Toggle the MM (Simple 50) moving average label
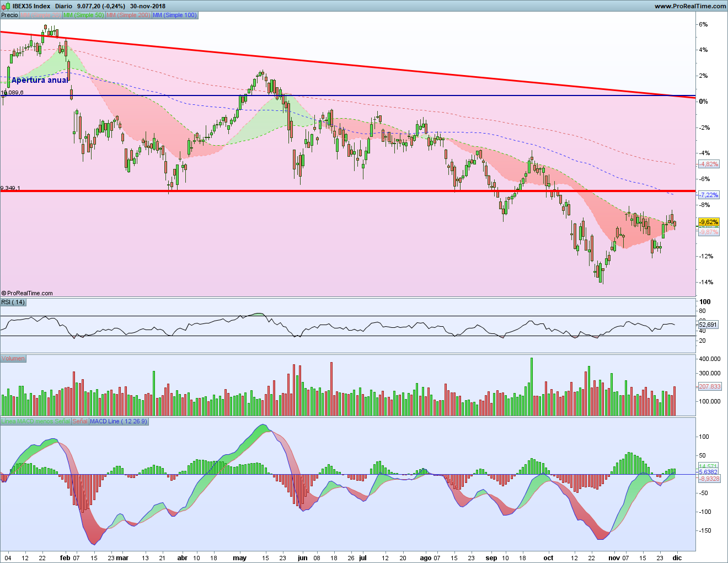Screen dimensions: 728x563 coord(83,15)
